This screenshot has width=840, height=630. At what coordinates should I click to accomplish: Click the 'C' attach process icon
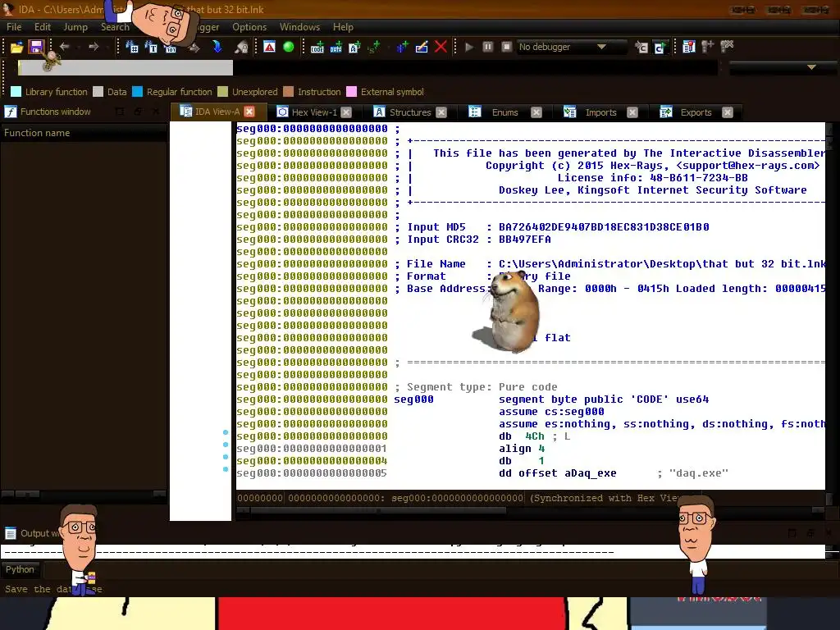641,48
